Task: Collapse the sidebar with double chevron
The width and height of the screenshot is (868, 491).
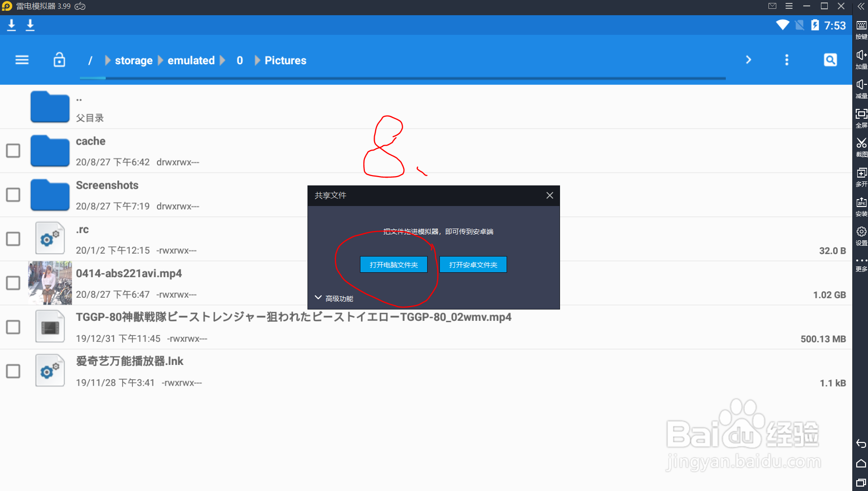Action: pyautogui.click(x=861, y=6)
